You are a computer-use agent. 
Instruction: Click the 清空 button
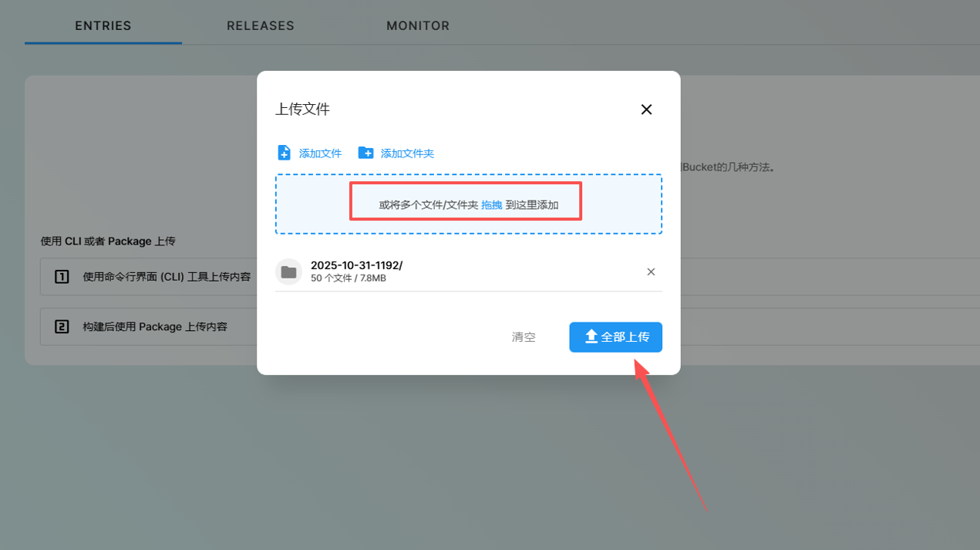524,337
